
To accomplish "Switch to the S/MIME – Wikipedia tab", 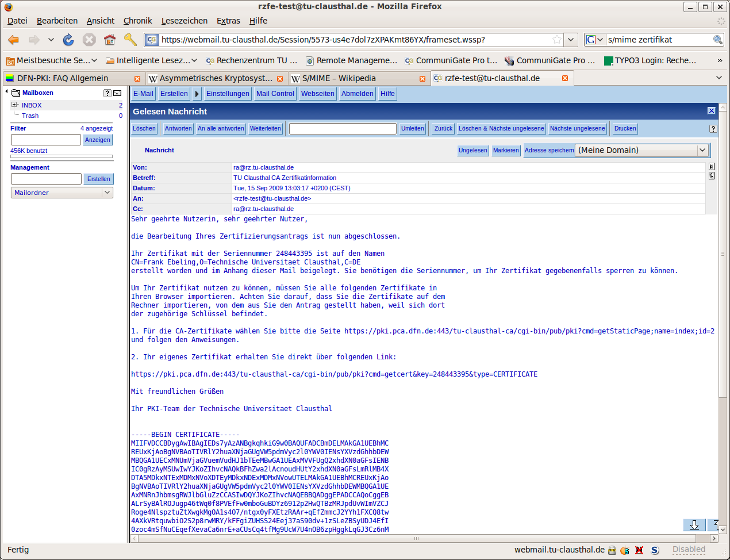I will pos(354,78).
